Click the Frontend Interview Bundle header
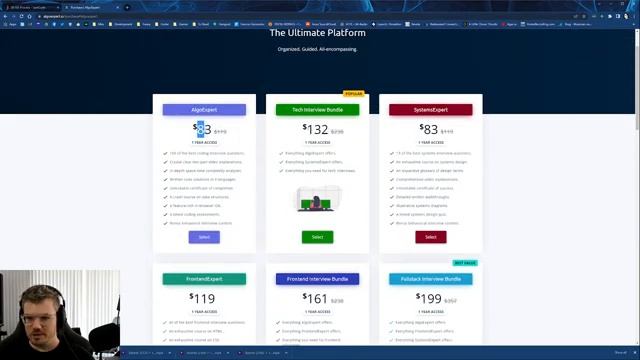The width and height of the screenshot is (640, 360). (318, 279)
